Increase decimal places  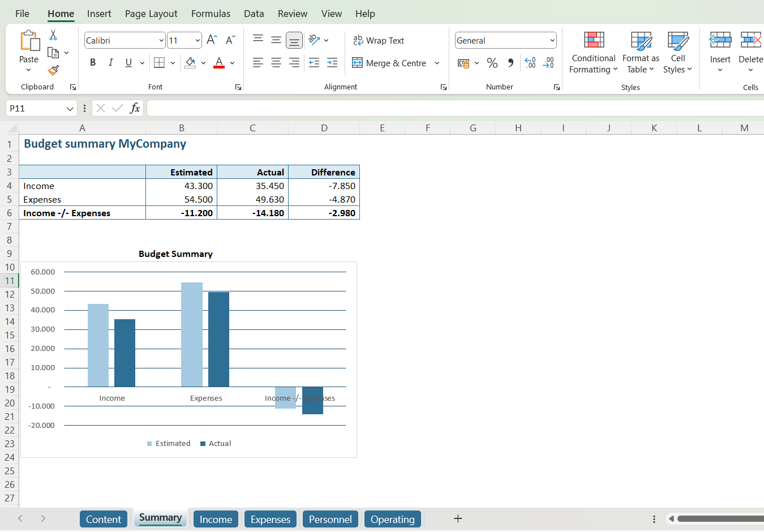[530, 63]
